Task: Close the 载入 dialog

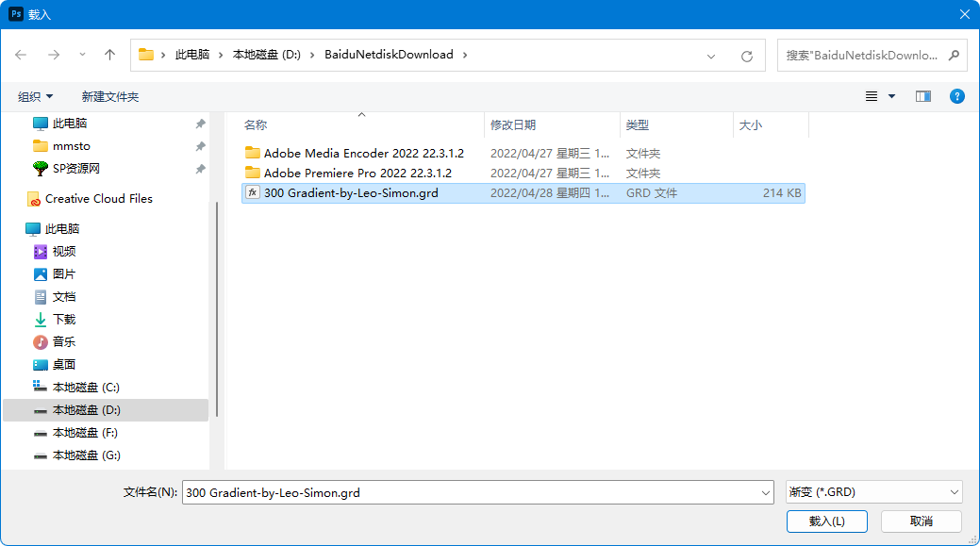Action: tap(964, 14)
